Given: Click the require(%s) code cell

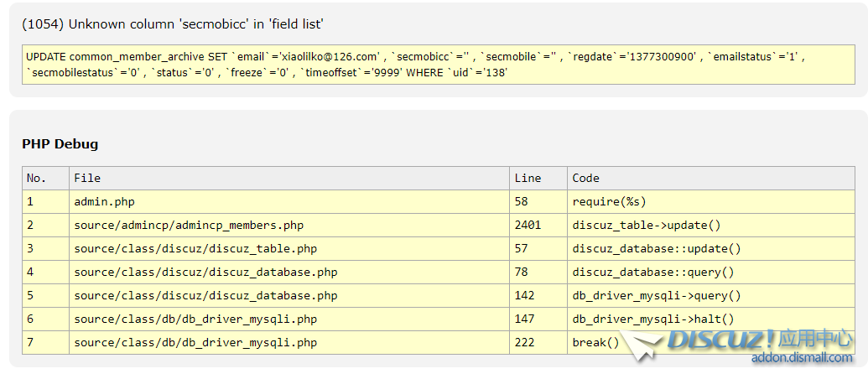Looking at the screenshot, I should (x=609, y=201).
